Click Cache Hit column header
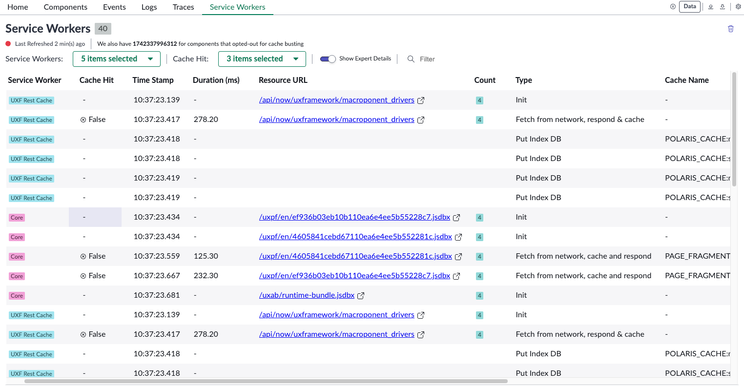The width and height of the screenshot is (744, 386). 96,80
